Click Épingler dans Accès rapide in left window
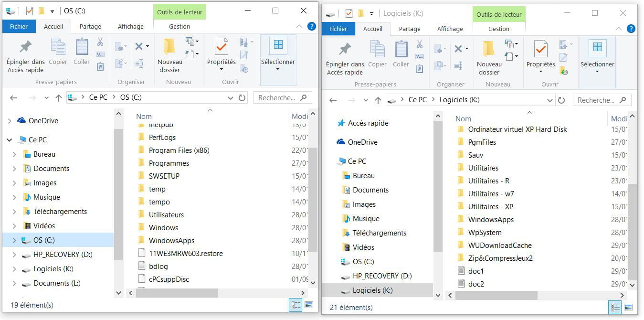The width and height of the screenshot is (644, 320). (x=25, y=55)
